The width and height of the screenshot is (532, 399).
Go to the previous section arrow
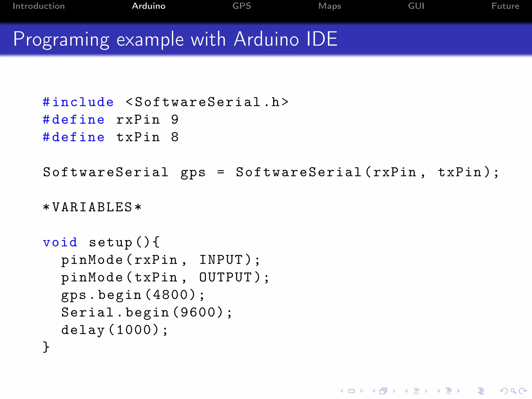(x=438, y=391)
